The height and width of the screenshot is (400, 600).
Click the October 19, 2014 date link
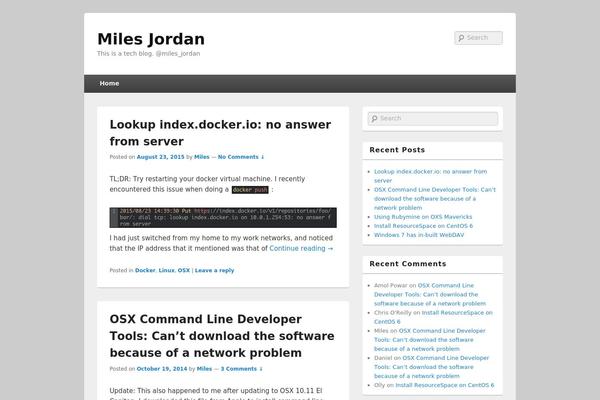click(162, 369)
